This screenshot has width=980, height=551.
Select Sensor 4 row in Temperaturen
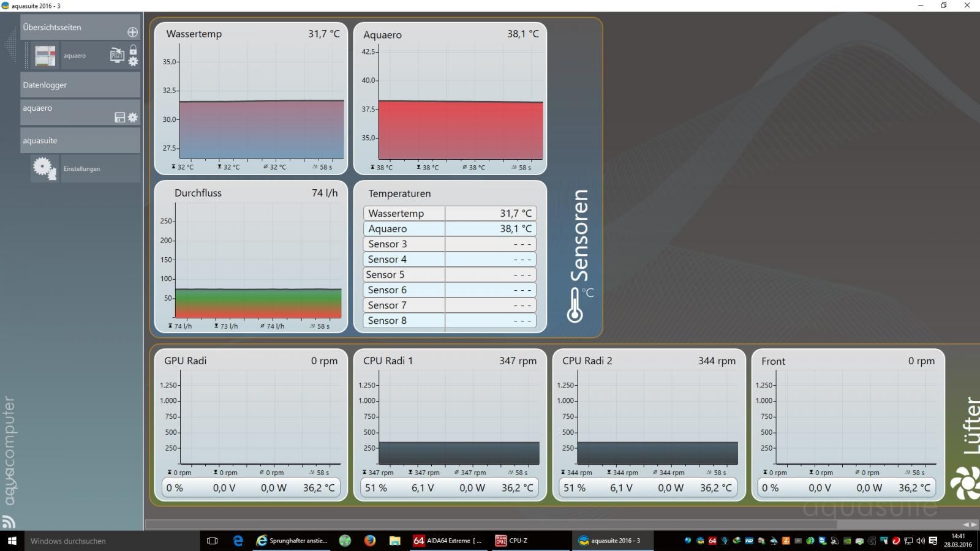[450, 259]
